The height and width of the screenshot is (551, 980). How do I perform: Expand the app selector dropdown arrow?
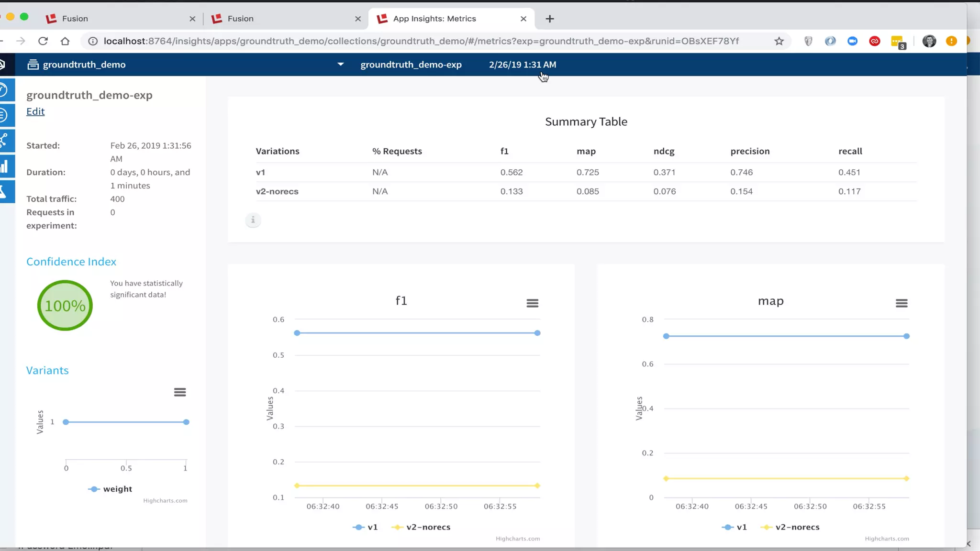click(x=340, y=64)
